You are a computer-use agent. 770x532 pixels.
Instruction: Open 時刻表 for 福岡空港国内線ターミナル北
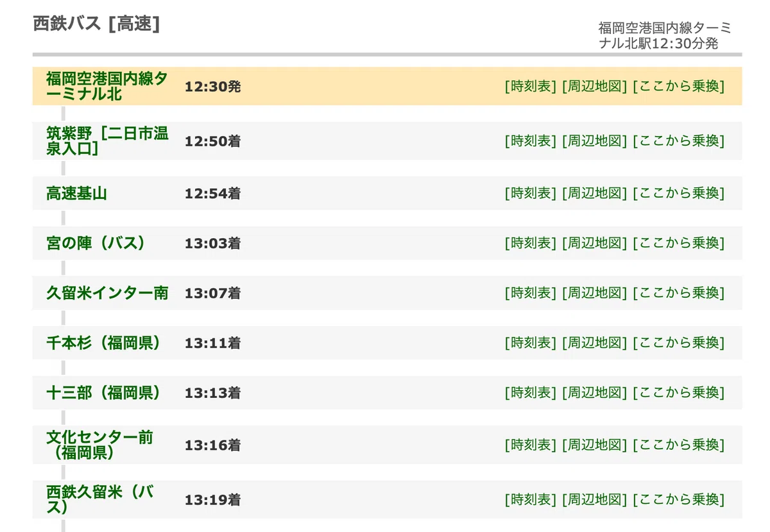tap(530, 86)
